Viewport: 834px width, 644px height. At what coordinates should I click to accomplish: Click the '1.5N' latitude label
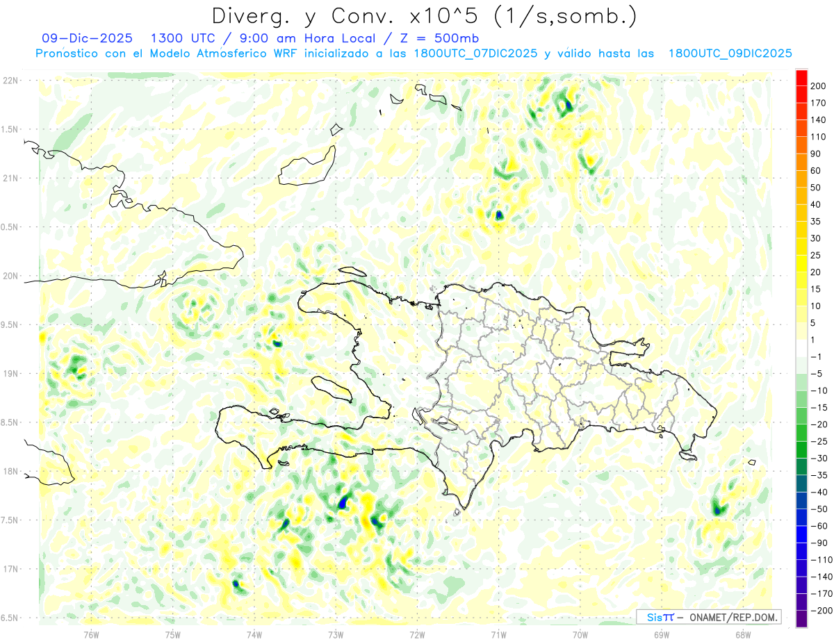pos(10,129)
